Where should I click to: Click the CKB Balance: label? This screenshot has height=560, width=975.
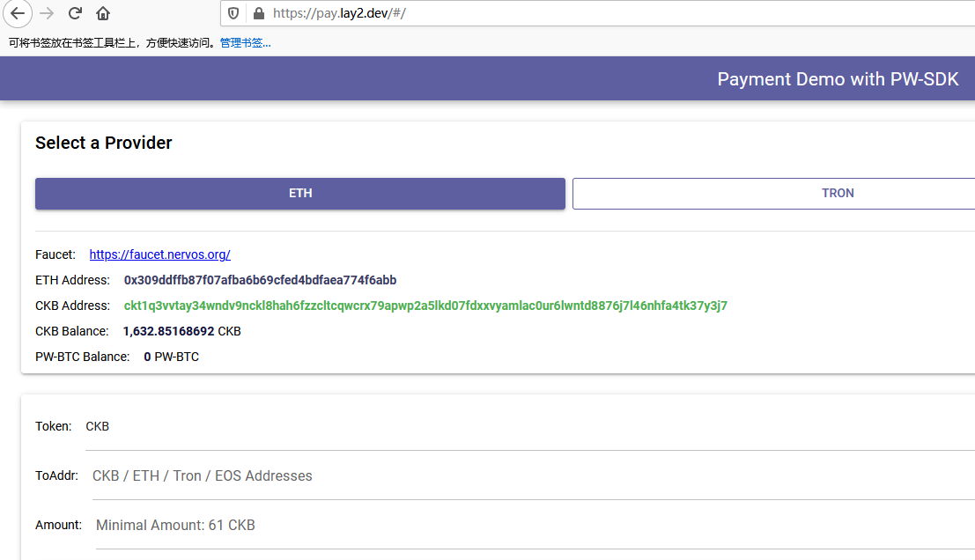72,331
